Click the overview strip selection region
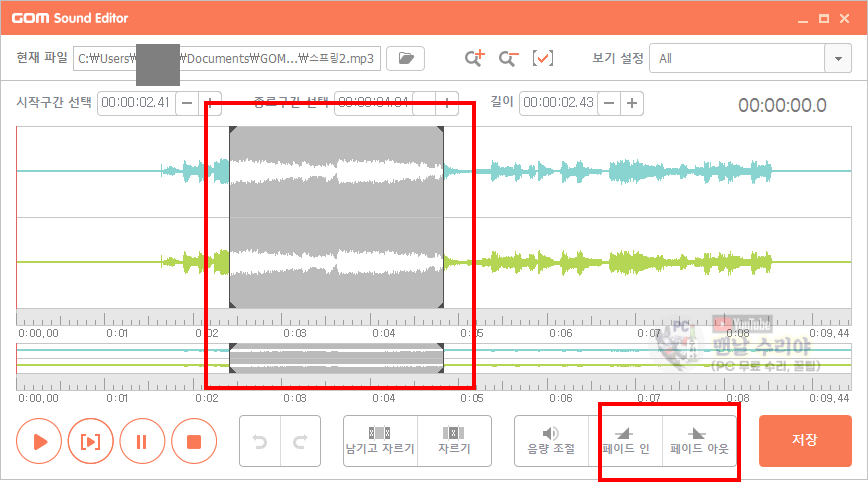 point(337,357)
